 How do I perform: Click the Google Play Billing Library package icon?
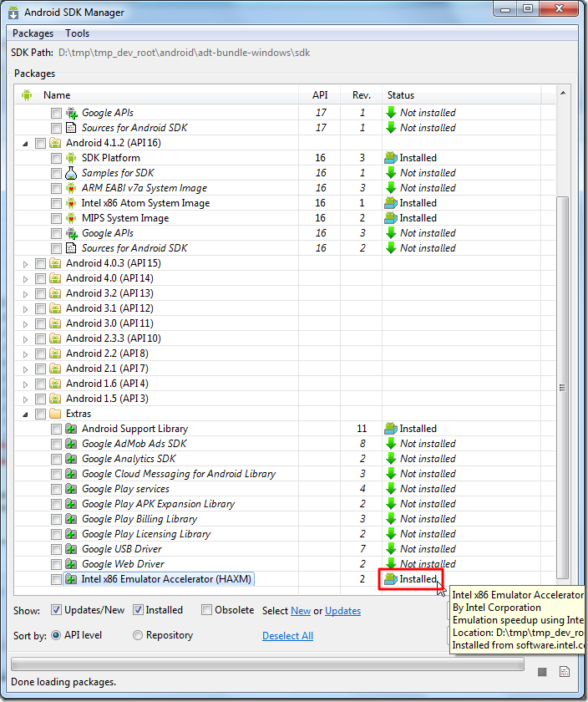pos(71,519)
